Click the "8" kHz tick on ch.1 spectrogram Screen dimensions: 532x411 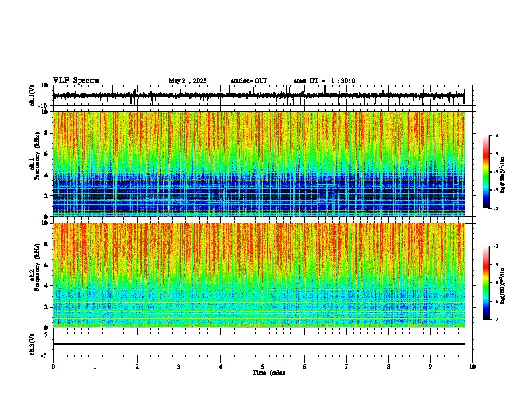pos(48,133)
